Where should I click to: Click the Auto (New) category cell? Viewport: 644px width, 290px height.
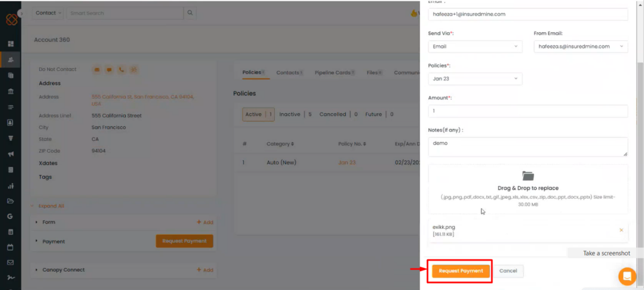click(x=281, y=163)
